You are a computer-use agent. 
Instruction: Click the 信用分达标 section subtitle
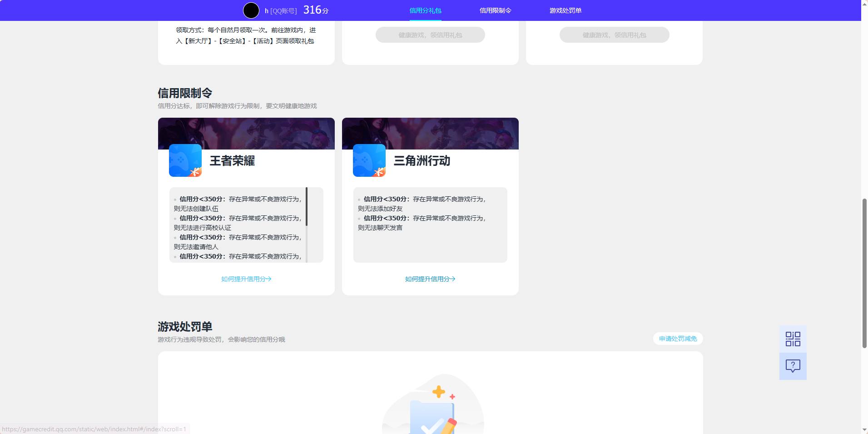(237, 106)
